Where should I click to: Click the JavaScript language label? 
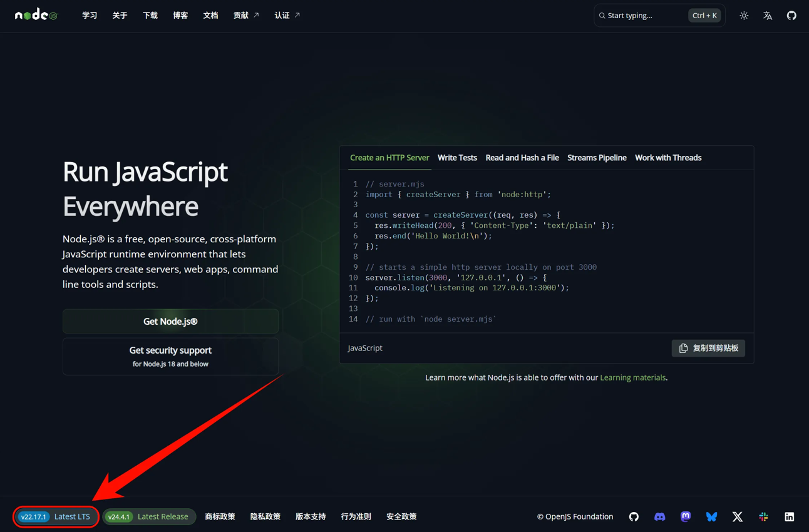pyautogui.click(x=365, y=348)
